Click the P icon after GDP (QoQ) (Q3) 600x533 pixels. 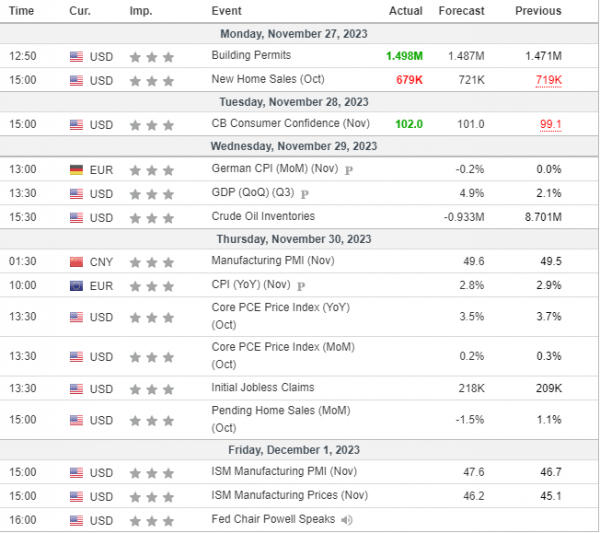click(x=304, y=194)
